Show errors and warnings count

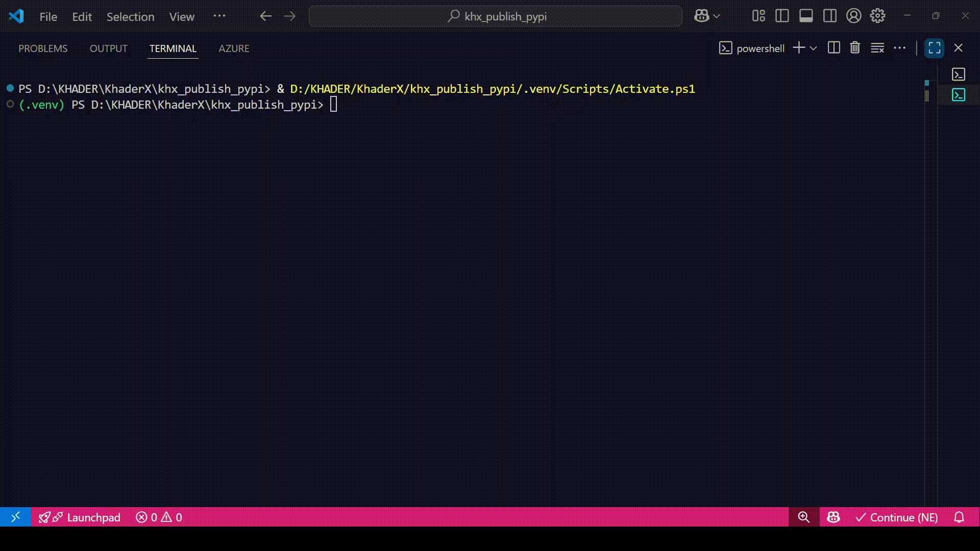[159, 517]
